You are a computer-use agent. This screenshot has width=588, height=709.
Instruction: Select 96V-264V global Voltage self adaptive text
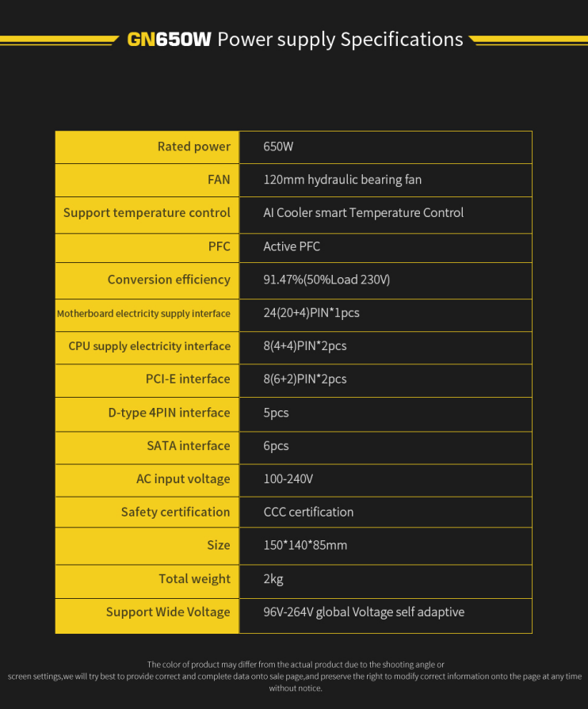(x=364, y=612)
